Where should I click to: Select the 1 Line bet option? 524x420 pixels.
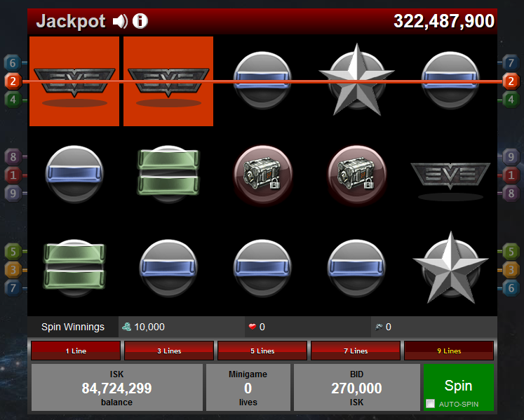click(x=76, y=351)
